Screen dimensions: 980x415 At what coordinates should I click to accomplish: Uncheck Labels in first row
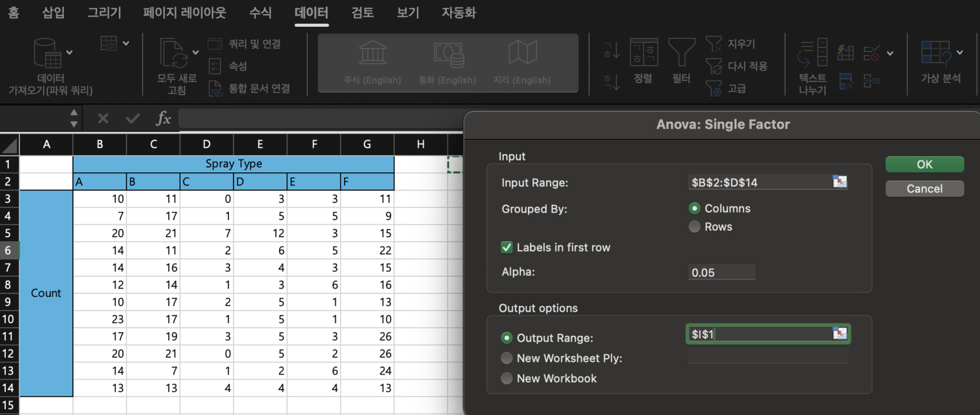[507, 247]
